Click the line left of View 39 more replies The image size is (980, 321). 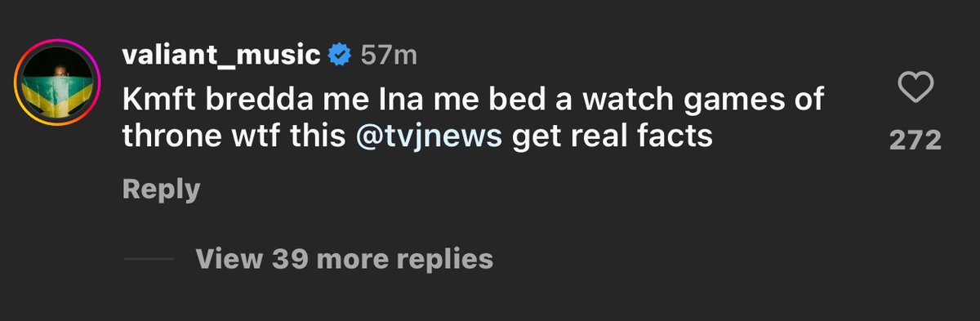pyautogui.click(x=148, y=259)
